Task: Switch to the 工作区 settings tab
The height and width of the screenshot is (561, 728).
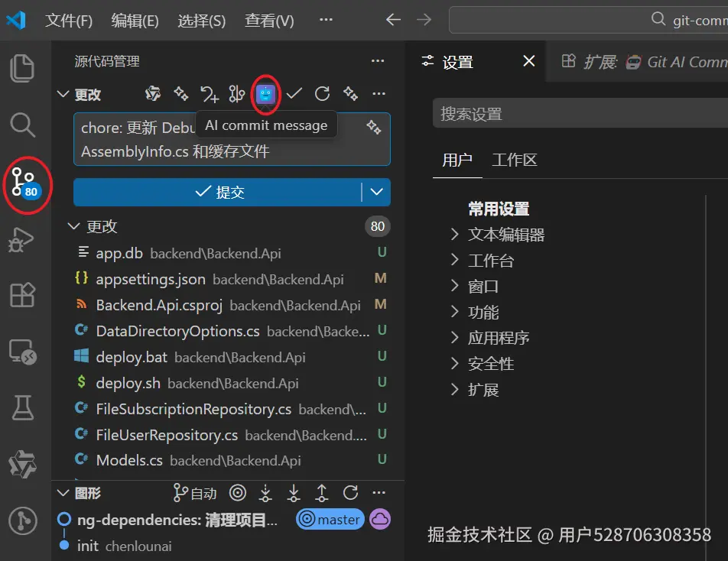Action: pyautogui.click(x=515, y=160)
